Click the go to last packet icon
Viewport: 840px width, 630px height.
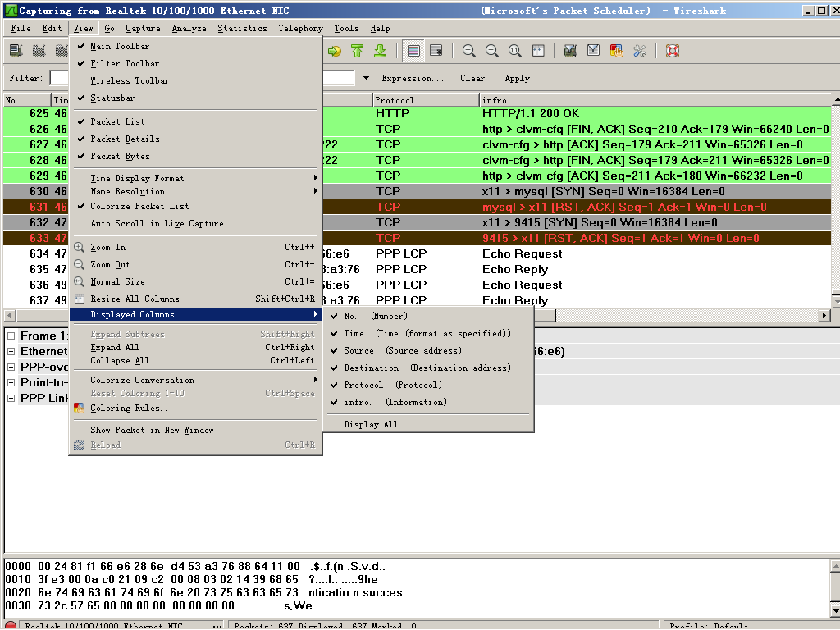[x=381, y=51]
